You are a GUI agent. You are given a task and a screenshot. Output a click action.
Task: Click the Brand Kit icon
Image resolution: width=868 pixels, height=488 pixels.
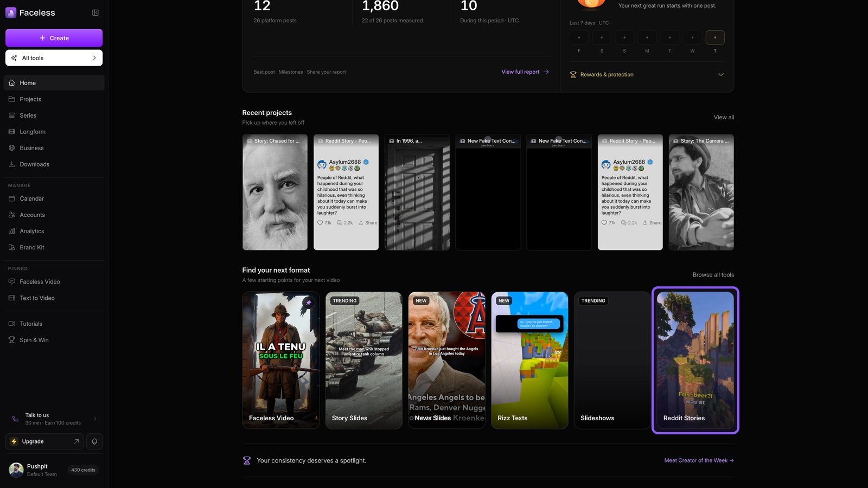pos(12,247)
